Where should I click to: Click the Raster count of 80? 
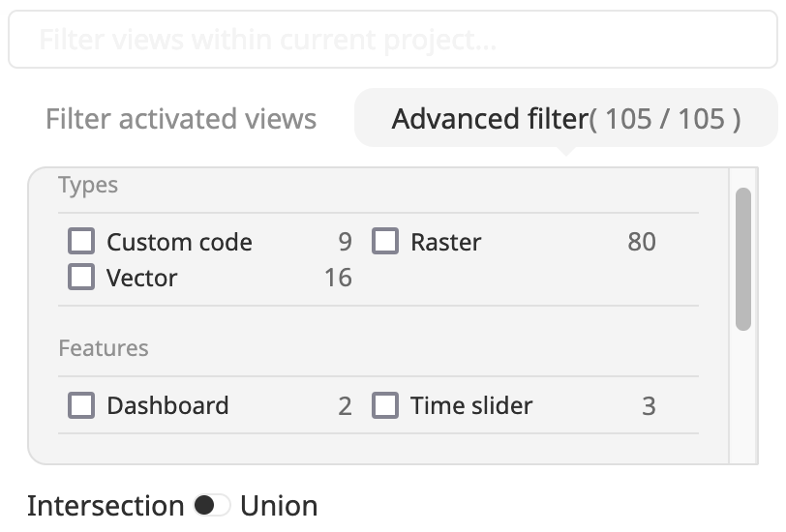(x=641, y=242)
